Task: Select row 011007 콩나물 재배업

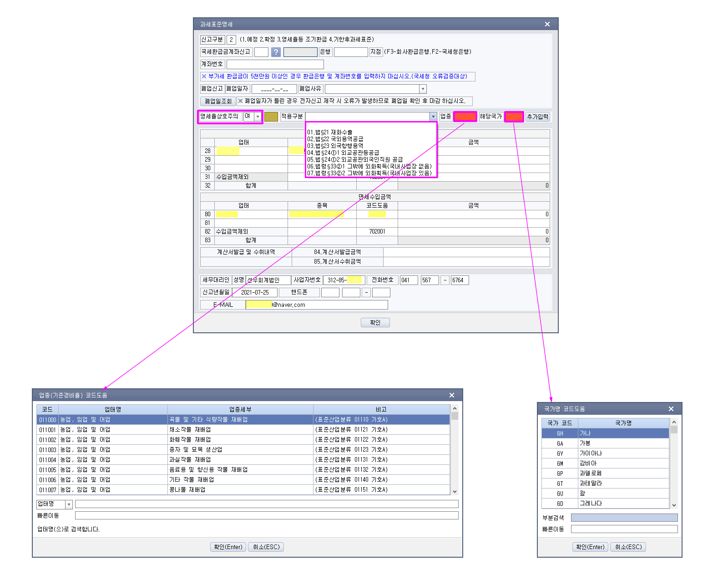Action: (243, 489)
